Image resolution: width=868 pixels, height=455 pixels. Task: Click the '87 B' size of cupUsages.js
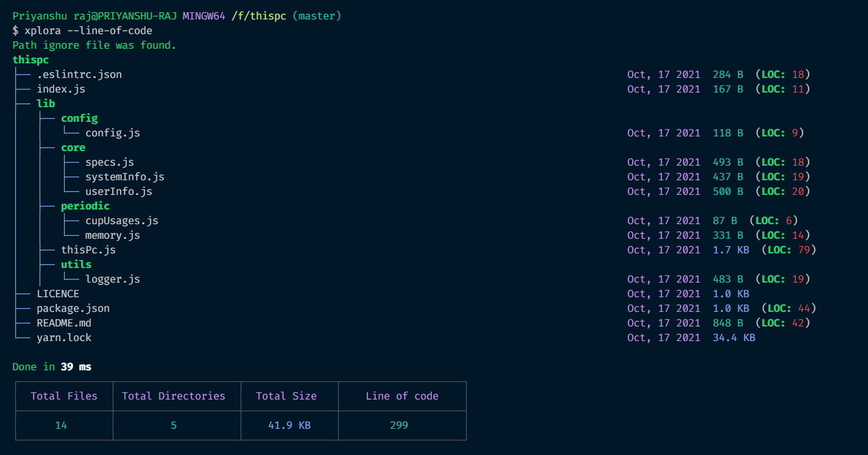[725, 220]
